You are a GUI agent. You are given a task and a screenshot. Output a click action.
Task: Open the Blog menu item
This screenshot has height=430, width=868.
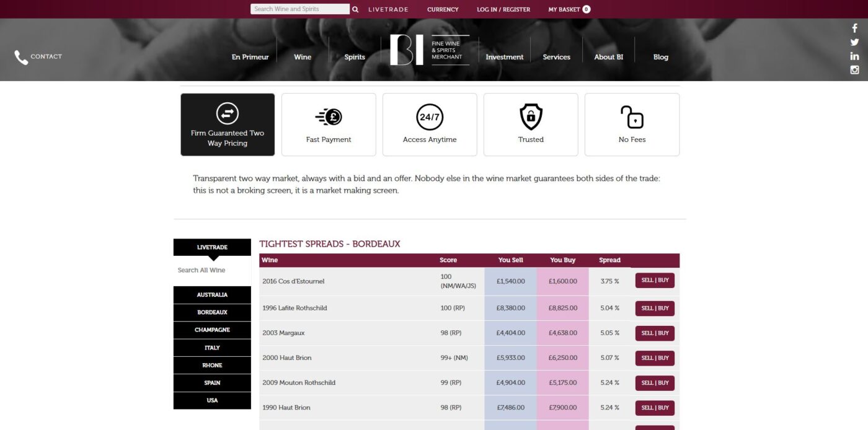(661, 57)
